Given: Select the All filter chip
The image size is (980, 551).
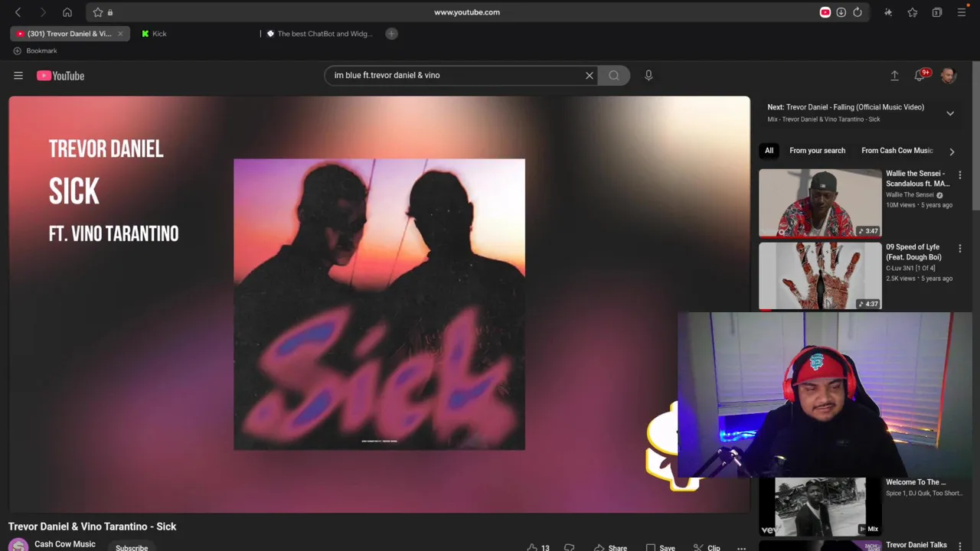Looking at the screenshot, I should (769, 151).
